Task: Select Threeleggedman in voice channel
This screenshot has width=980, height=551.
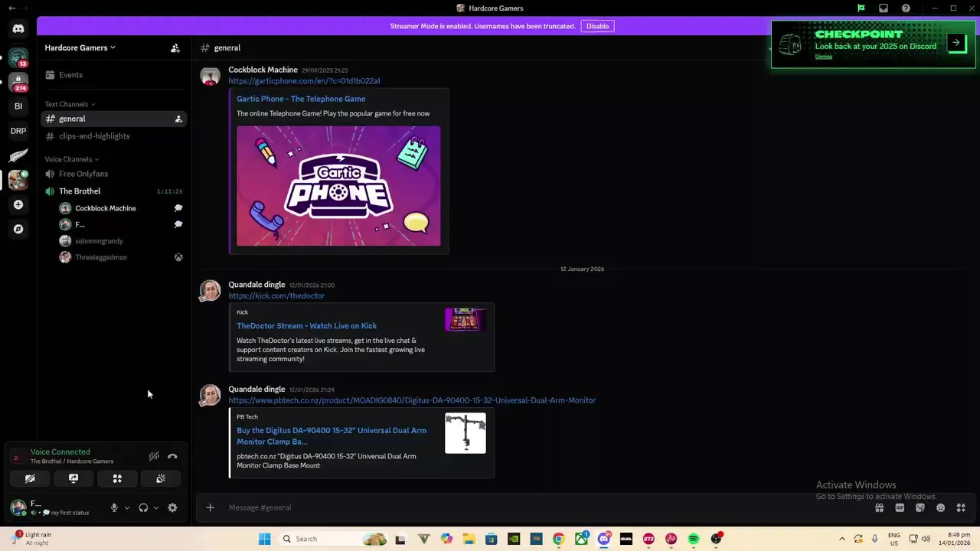Action: coord(122,257)
